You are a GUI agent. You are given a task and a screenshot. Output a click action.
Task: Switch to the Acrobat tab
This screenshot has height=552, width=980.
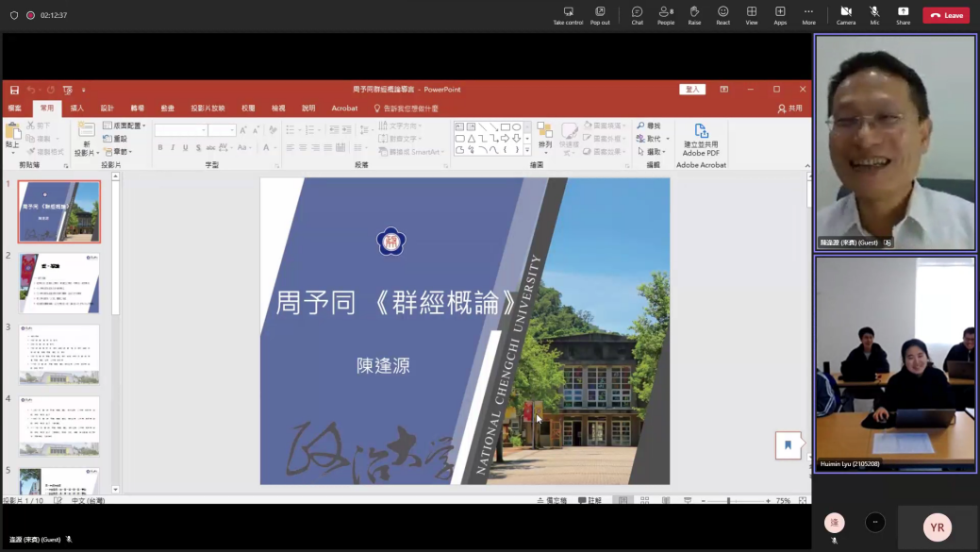[x=344, y=109]
